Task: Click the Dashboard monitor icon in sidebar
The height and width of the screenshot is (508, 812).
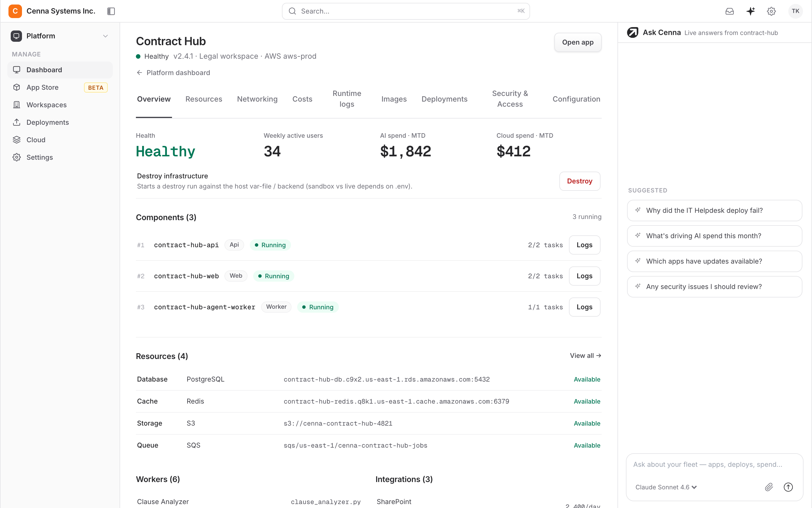Action: pos(16,70)
